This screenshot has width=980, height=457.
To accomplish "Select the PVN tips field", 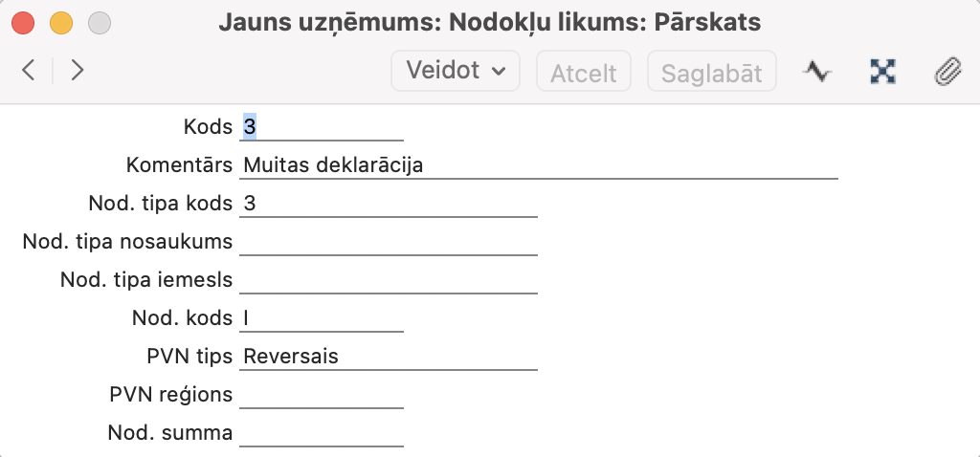I will pyautogui.click(x=389, y=357).
